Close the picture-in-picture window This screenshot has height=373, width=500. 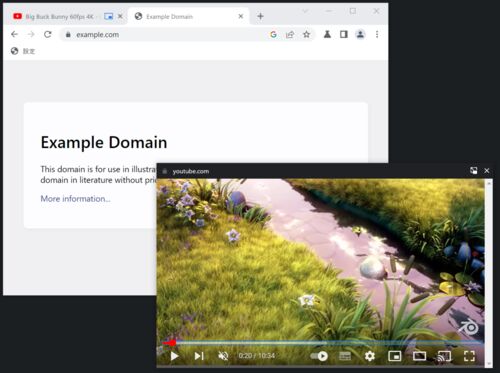(x=487, y=171)
